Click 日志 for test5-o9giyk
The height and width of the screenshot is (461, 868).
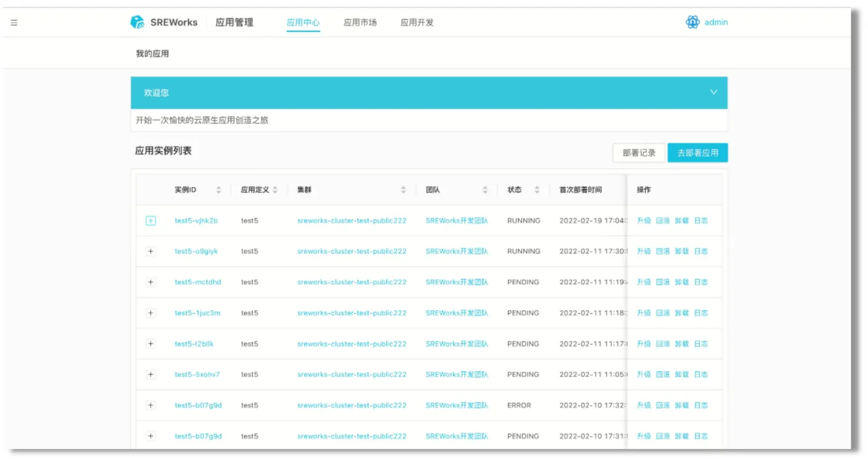701,251
